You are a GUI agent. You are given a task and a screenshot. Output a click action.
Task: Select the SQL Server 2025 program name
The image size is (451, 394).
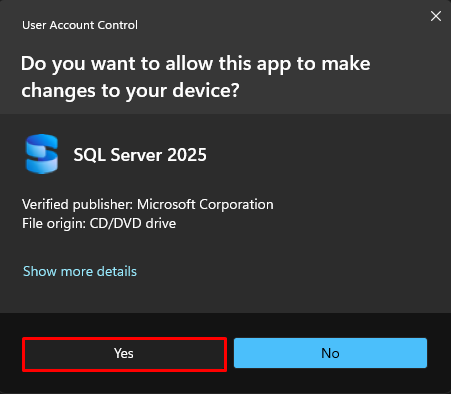[140, 155]
